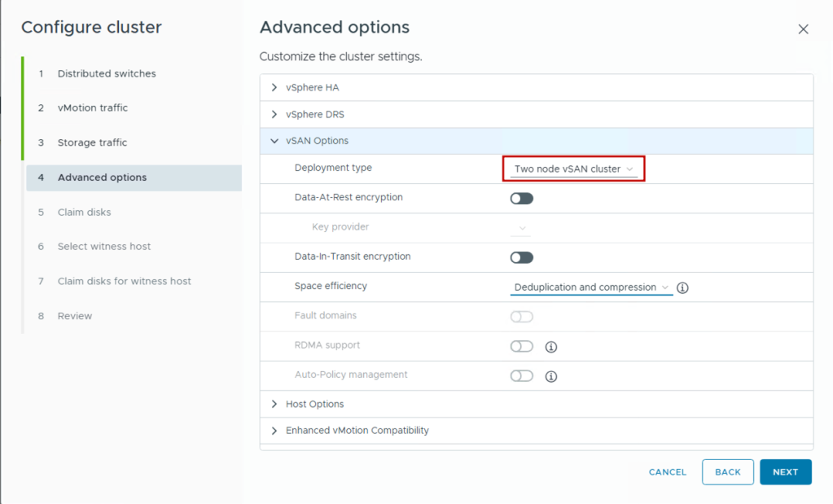Click the Space efficiency label

click(331, 287)
